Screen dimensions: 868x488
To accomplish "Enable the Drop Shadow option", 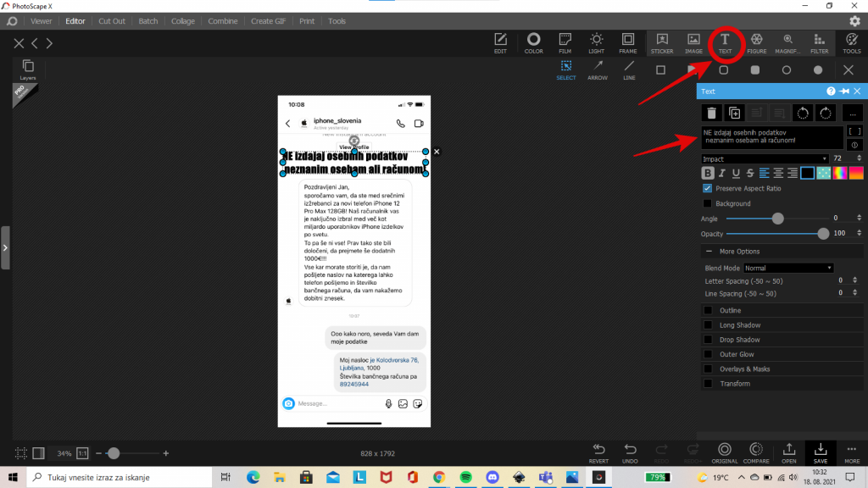I will 708,340.
